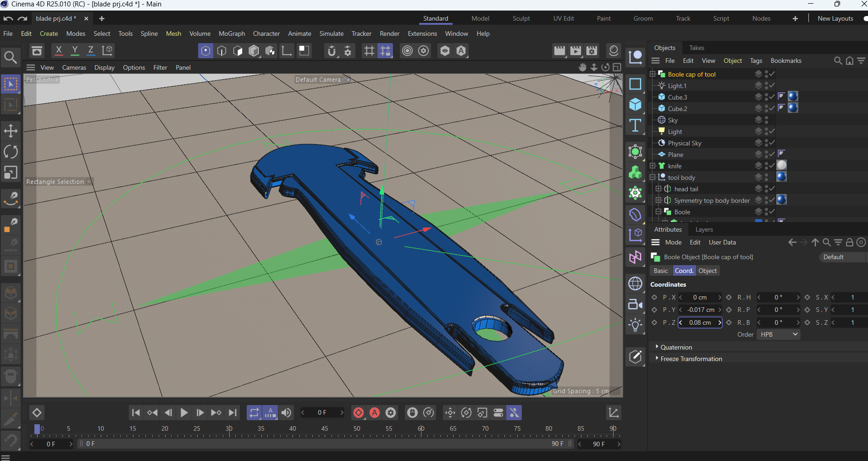Open the Object attributes tab button
This screenshot has width=868, height=461.
pos(707,271)
